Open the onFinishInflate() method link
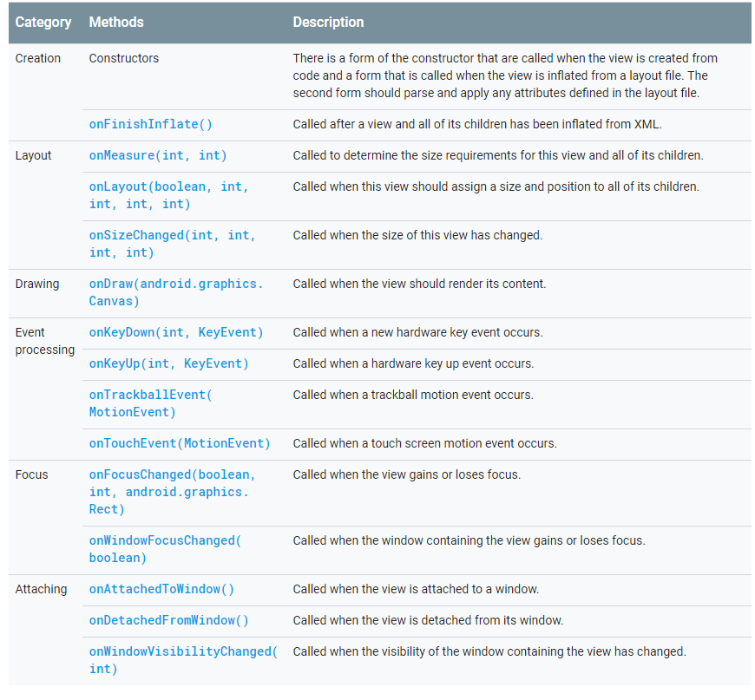The width and height of the screenshot is (755, 700). 150,124
